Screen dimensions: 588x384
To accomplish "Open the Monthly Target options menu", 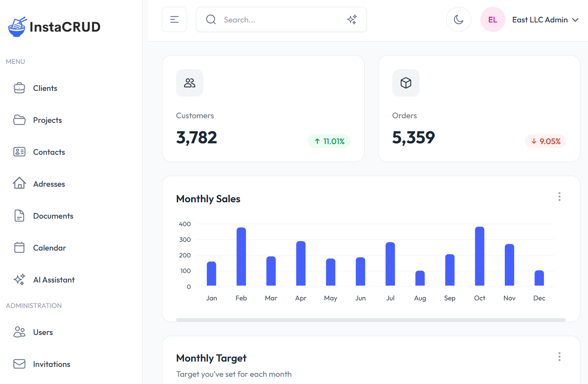I will (x=559, y=357).
